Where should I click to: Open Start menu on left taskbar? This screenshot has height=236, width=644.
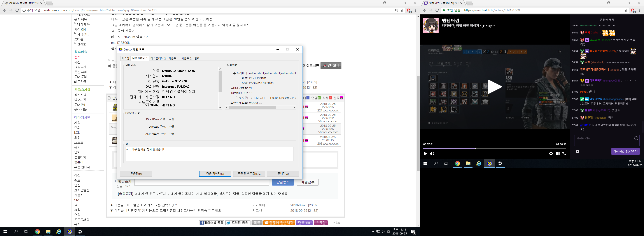pos(5,231)
